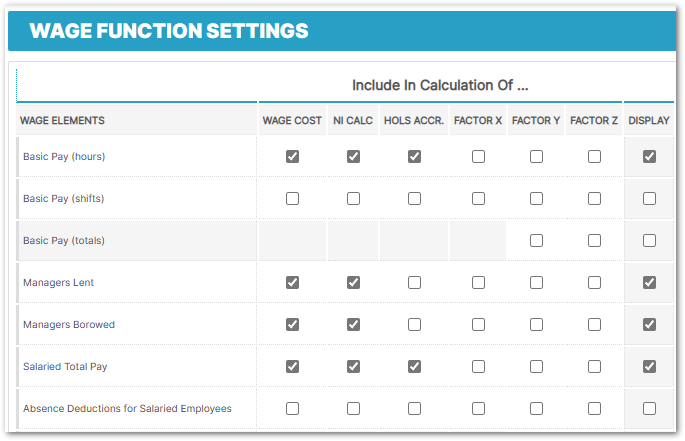
Task: Click the Wage Cost column header
Action: pyautogui.click(x=292, y=121)
